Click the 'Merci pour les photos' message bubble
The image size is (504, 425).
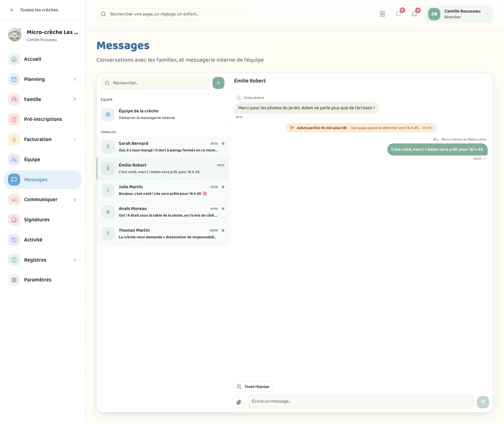[306, 108]
